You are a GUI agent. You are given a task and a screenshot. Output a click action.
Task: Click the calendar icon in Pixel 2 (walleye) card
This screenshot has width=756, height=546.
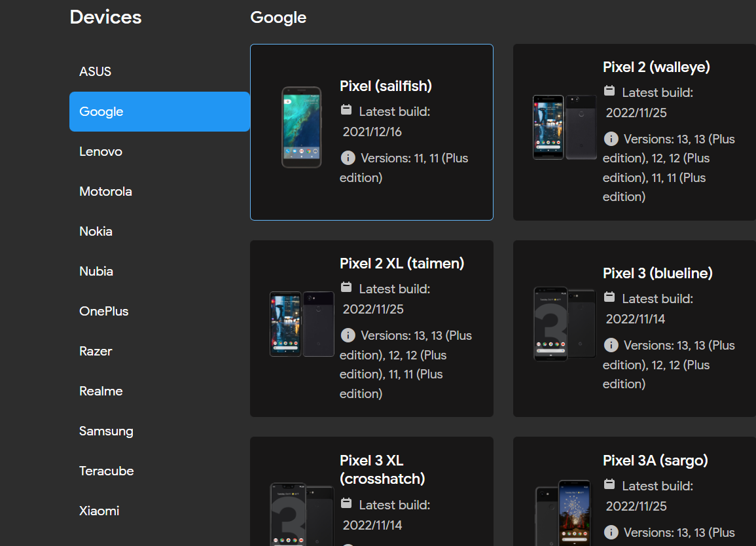click(x=609, y=91)
